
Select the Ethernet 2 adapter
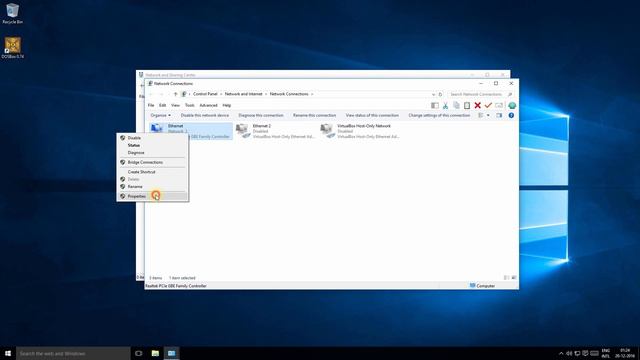276,131
